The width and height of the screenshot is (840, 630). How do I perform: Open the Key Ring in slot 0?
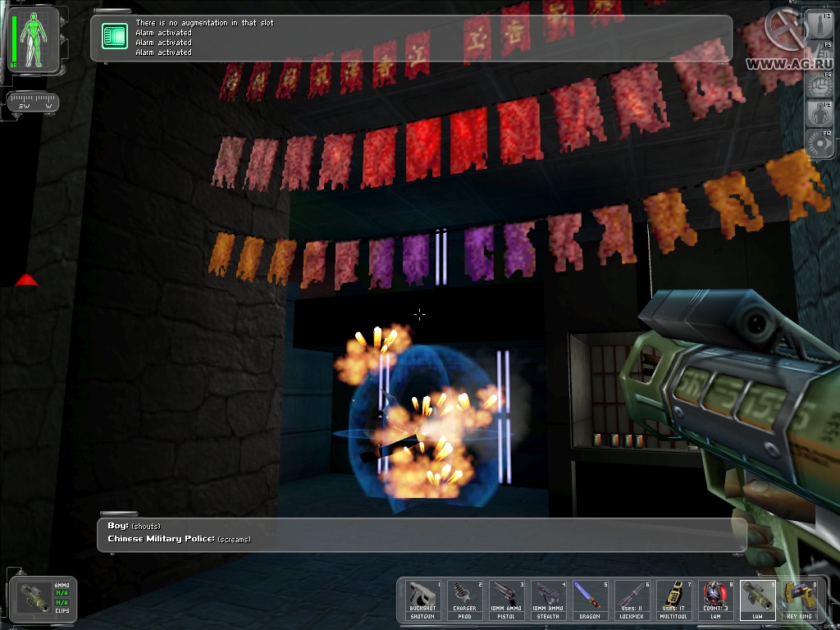click(797, 600)
